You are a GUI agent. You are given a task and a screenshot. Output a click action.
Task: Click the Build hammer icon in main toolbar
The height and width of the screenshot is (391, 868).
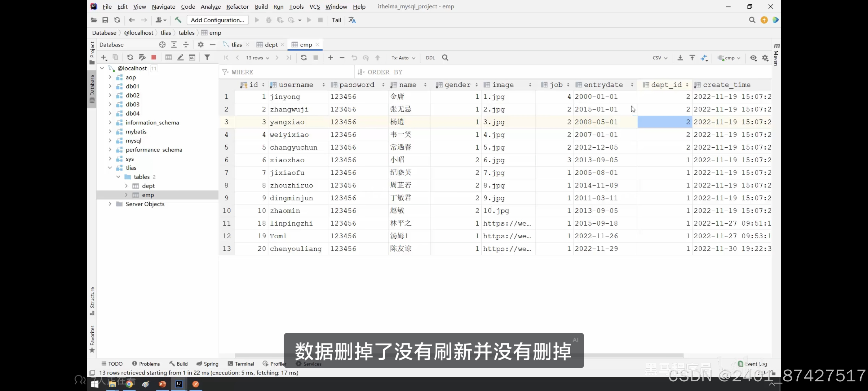point(178,20)
